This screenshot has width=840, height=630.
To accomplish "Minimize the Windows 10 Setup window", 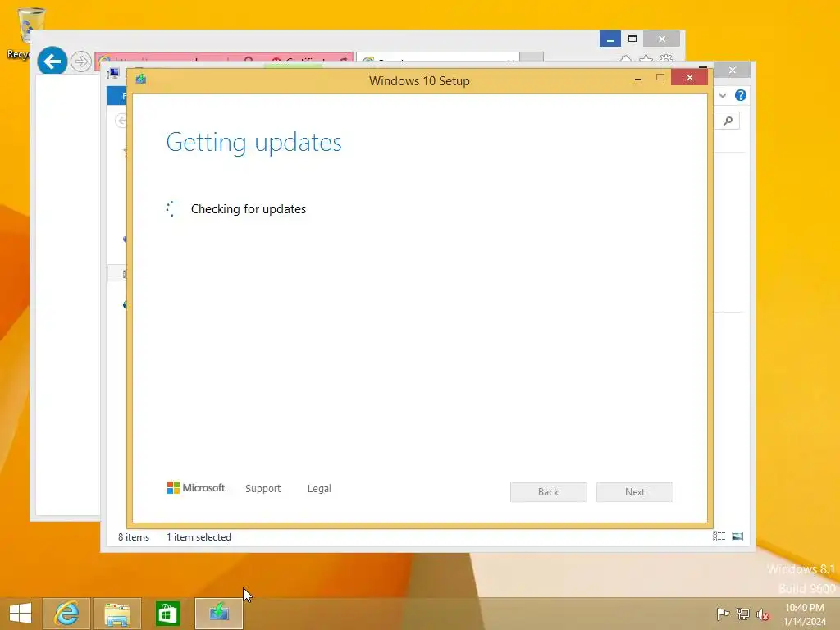I will (638, 78).
